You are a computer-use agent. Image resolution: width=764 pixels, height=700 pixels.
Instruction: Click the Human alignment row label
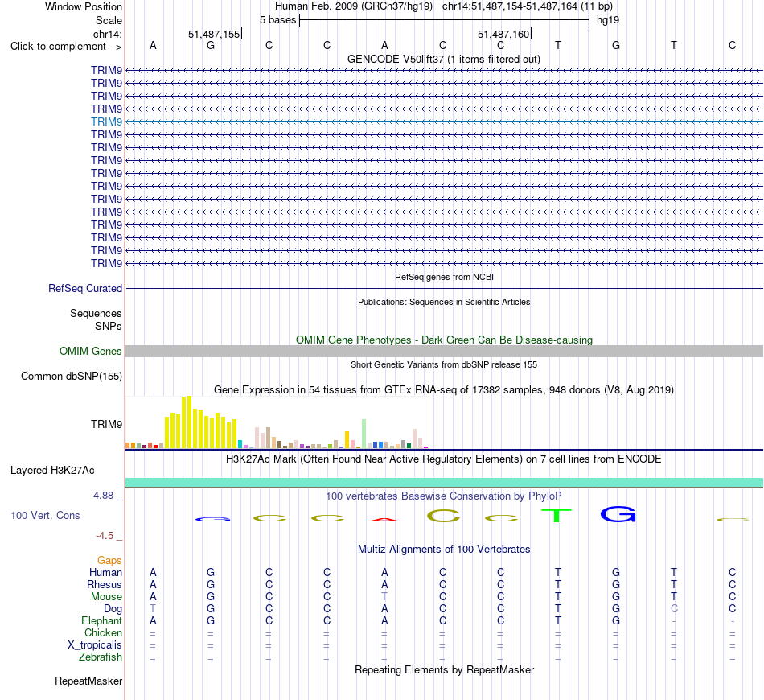[105, 573]
